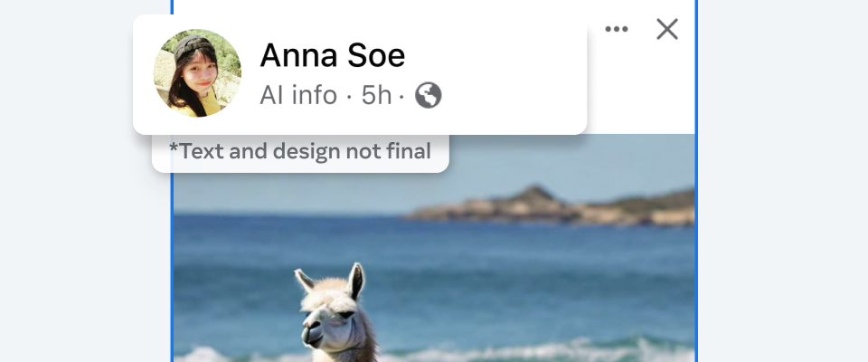The image size is (868, 362).
Task: Close the post with the X icon
Action: click(667, 29)
